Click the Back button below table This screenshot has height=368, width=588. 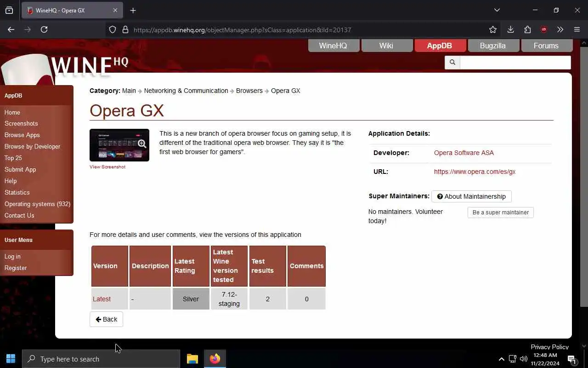click(x=106, y=319)
